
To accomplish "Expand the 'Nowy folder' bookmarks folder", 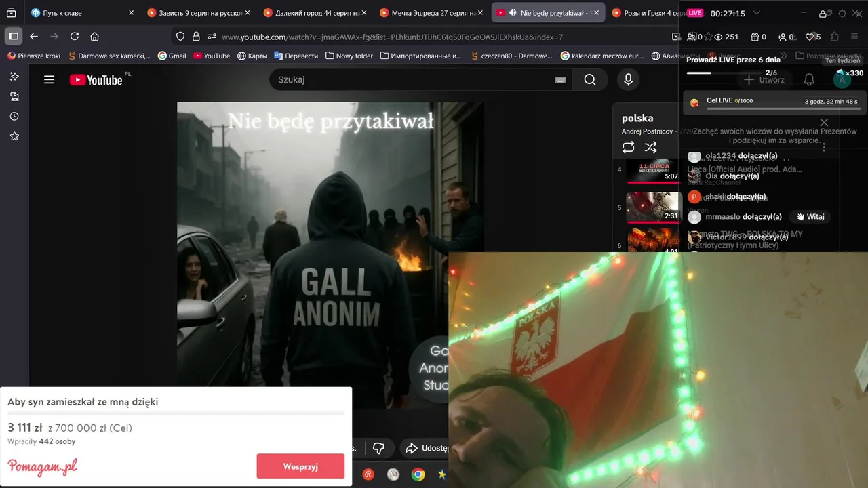I will [x=349, y=56].
